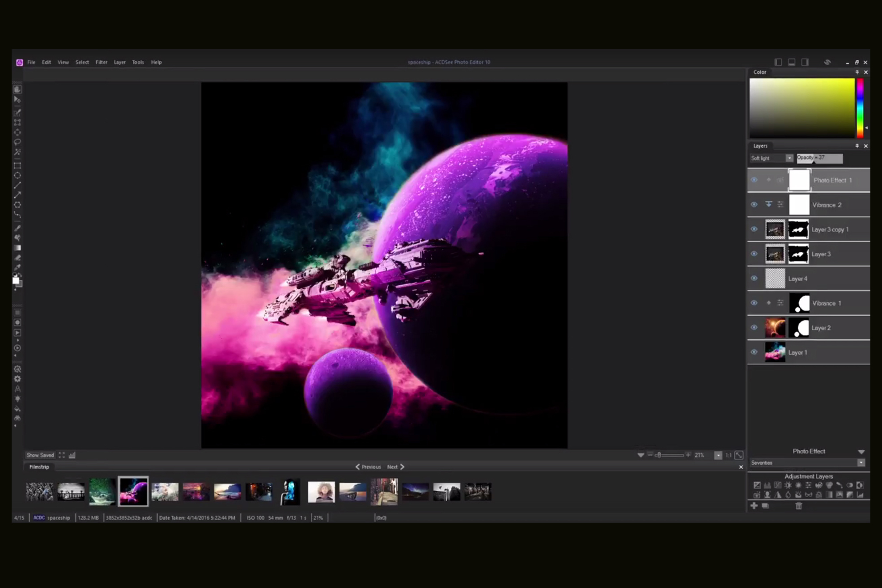Open the Seventies photo effect dropdown

pos(861,462)
